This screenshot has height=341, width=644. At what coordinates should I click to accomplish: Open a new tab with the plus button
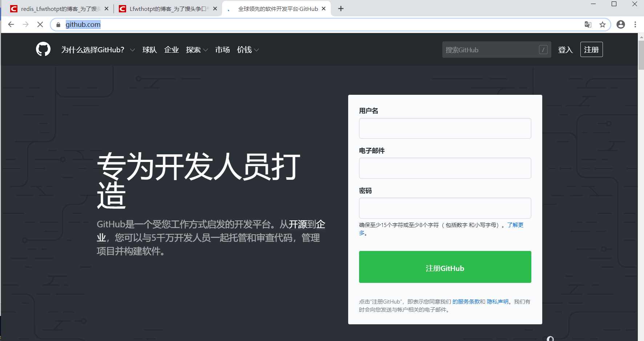click(341, 9)
